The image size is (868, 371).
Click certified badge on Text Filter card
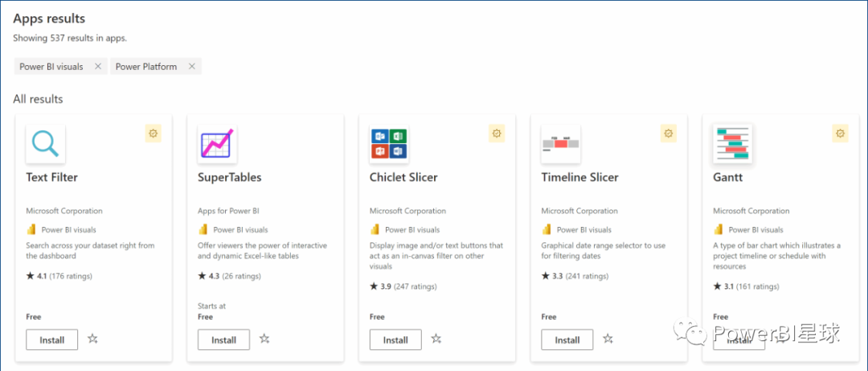tap(154, 133)
